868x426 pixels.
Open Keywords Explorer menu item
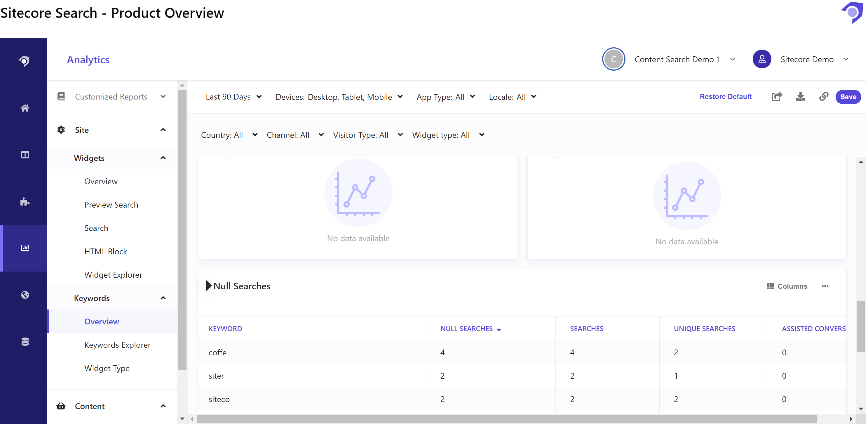pos(117,345)
